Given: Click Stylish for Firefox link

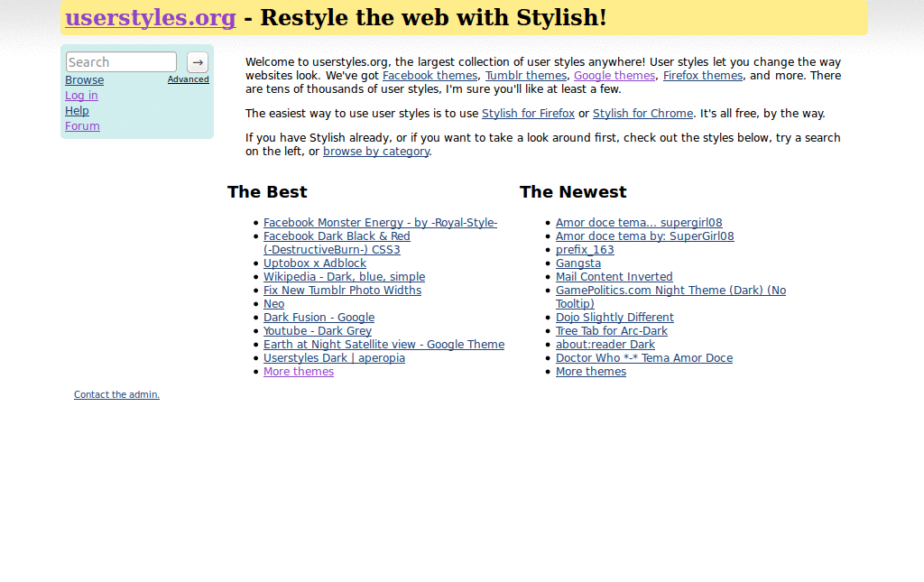Looking at the screenshot, I should (x=528, y=113).
